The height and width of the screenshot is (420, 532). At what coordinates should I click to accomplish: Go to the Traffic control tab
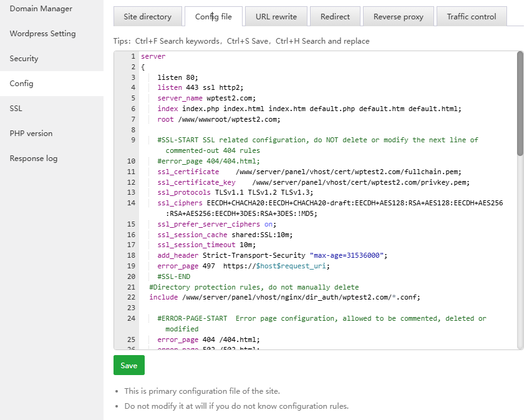point(472,17)
